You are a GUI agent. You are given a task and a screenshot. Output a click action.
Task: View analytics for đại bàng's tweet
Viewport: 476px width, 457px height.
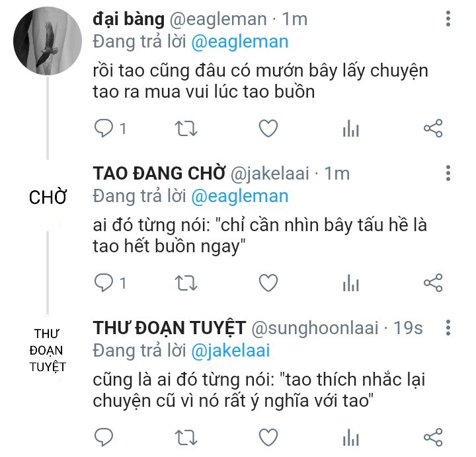tap(350, 129)
